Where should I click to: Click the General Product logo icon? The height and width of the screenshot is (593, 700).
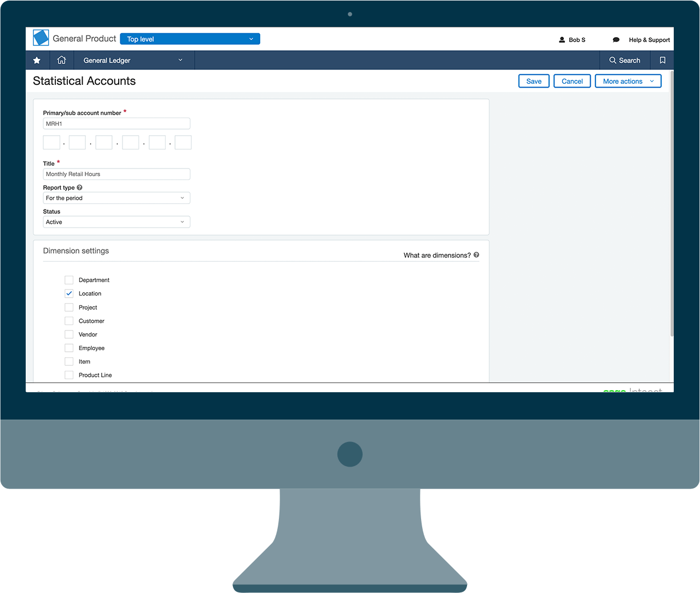(41, 38)
